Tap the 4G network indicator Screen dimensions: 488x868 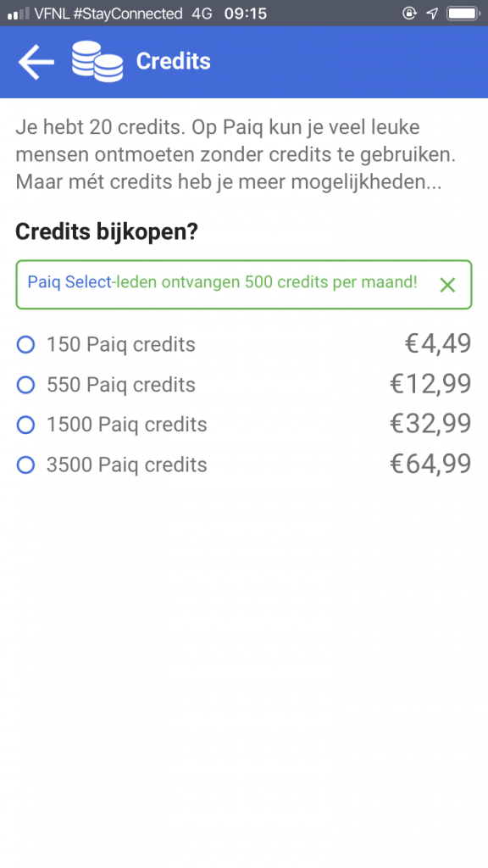(x=202, y=14)
